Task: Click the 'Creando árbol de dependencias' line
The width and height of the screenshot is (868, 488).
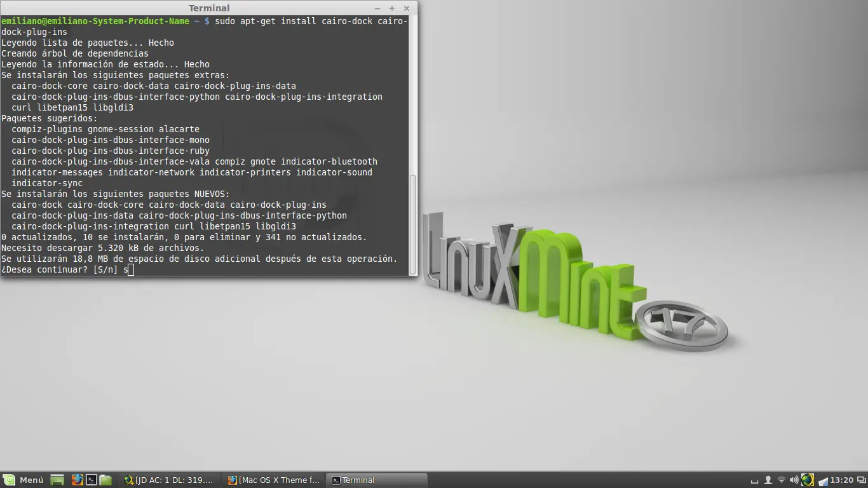Action: pyautogui.click(x=75, y=54)
